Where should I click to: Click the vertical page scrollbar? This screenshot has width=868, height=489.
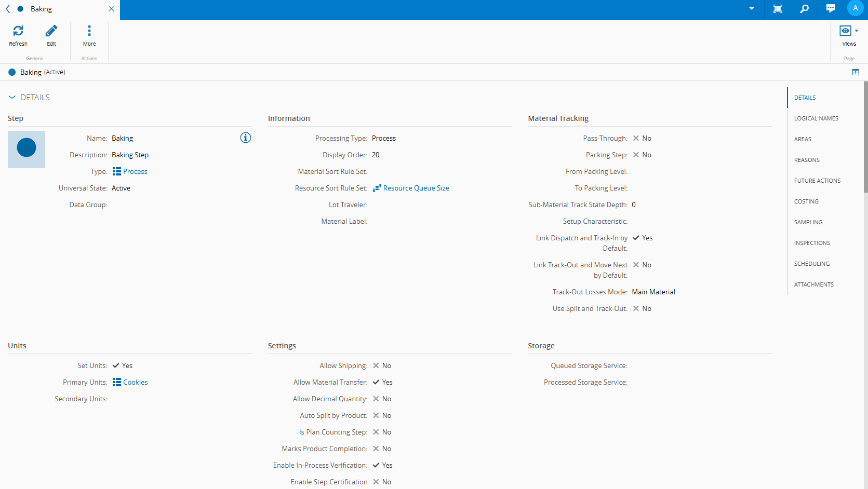[x=865, y=137]
